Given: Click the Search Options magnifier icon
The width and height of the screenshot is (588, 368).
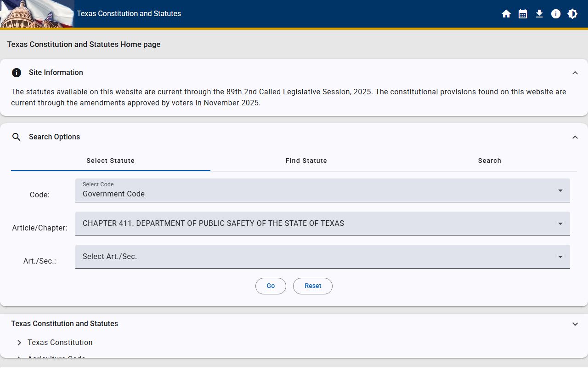Looking at the screenshot, I should 17,137.
